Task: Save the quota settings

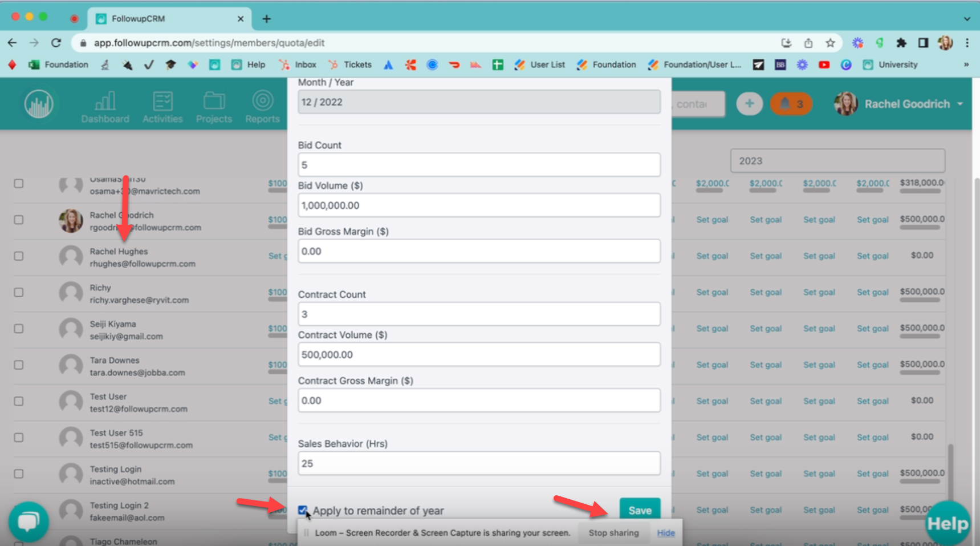Action: (x=640, y=510)
